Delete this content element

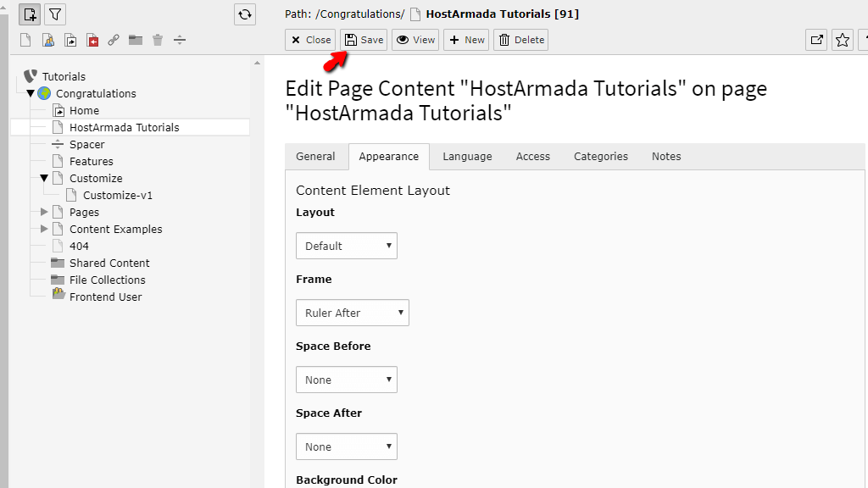click(521, 40)
